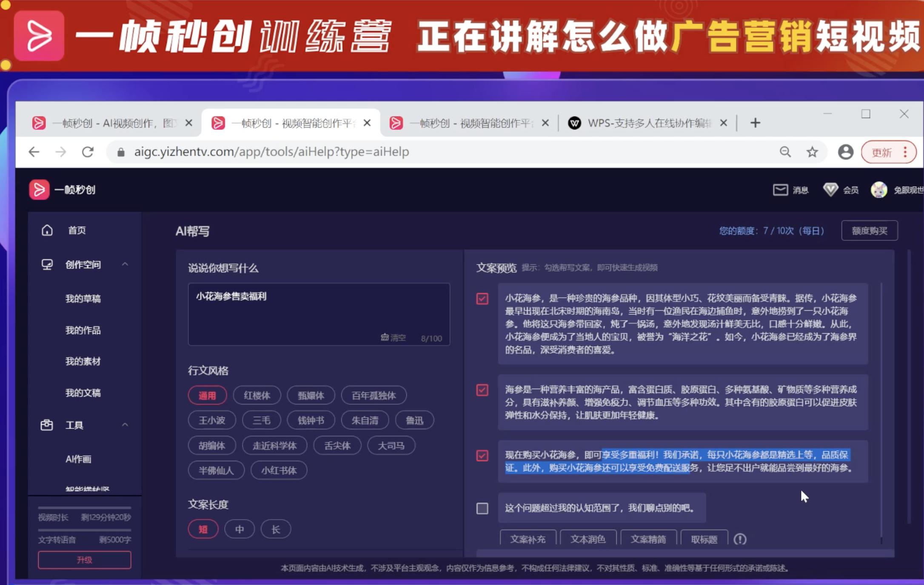Click the info icon beside 取标题
924x585 pixels.
pyautogui.click(x=740, y=539)
